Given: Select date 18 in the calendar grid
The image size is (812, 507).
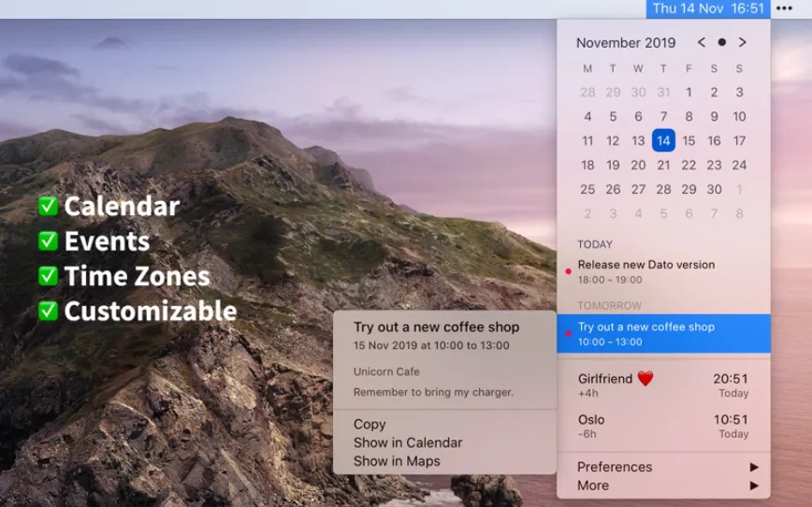Looking at the screenshot, I should pos(587,166).
